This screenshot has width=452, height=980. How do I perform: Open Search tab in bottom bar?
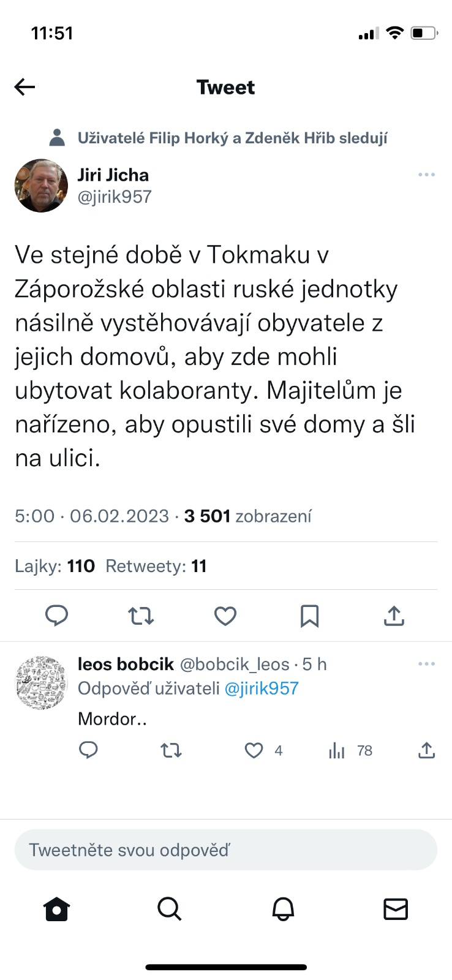pyautogui.click(x=170, y=909)
